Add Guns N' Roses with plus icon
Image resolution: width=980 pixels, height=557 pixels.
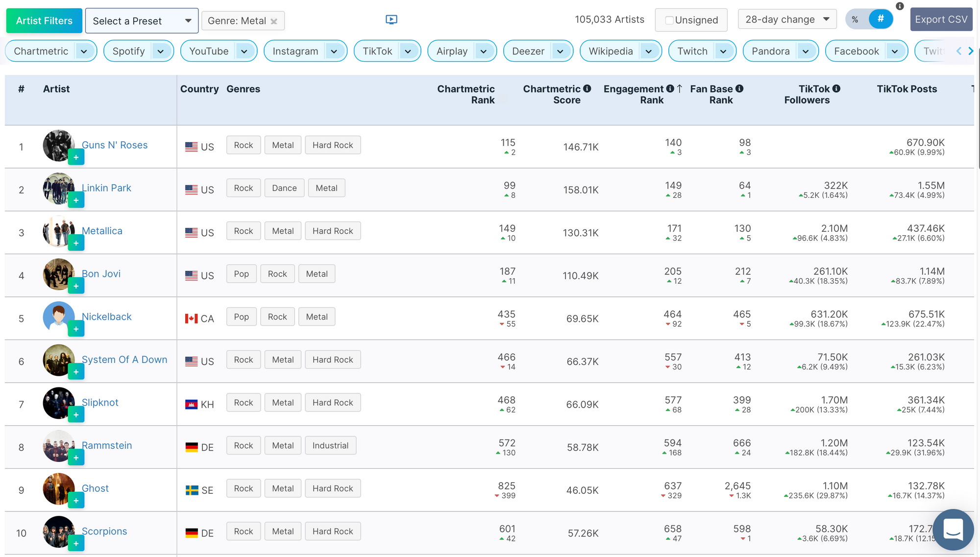point(76,157)
